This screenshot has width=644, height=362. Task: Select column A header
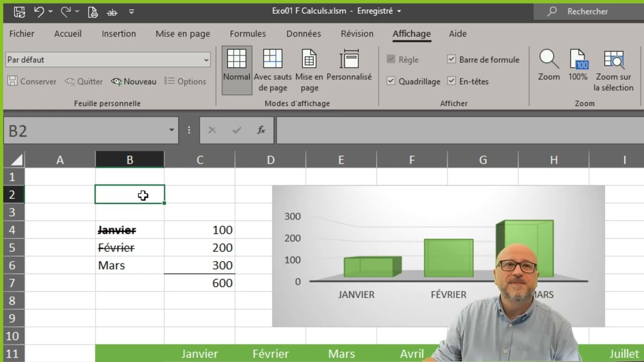click(60, 160)
